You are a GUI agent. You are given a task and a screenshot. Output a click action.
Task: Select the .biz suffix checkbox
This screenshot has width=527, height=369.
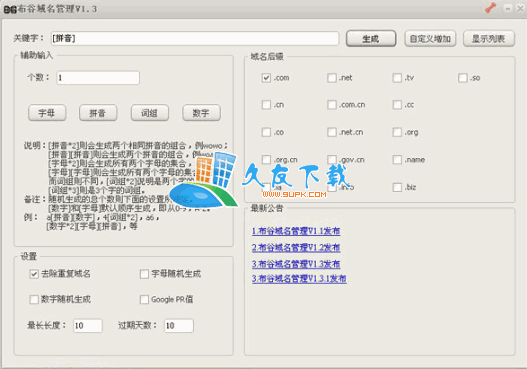397,187
